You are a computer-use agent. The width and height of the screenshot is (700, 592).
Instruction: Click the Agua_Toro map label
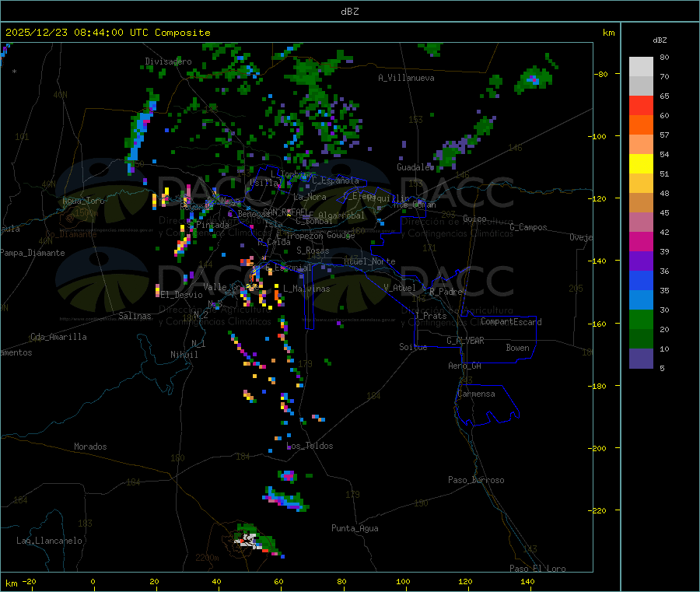coord(83,201)
